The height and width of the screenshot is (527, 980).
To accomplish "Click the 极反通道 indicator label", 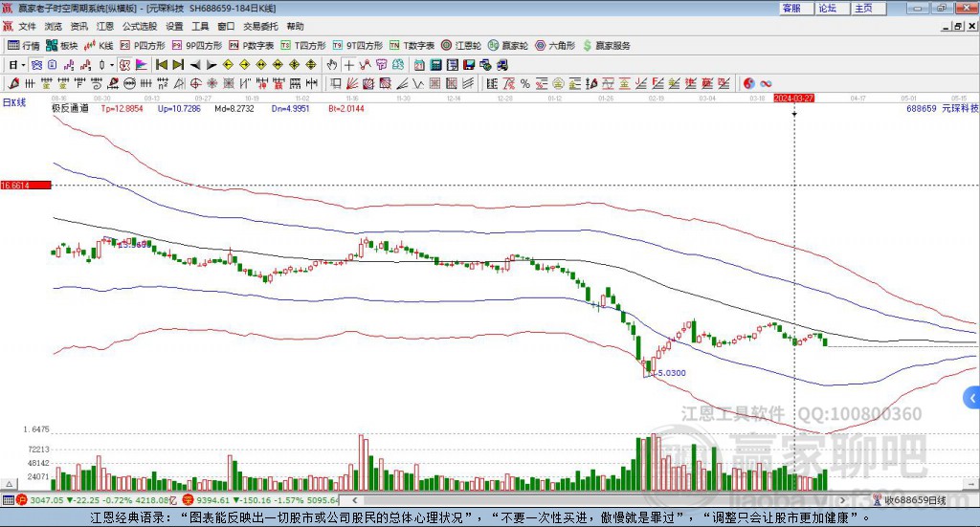I will coord(70,109).
